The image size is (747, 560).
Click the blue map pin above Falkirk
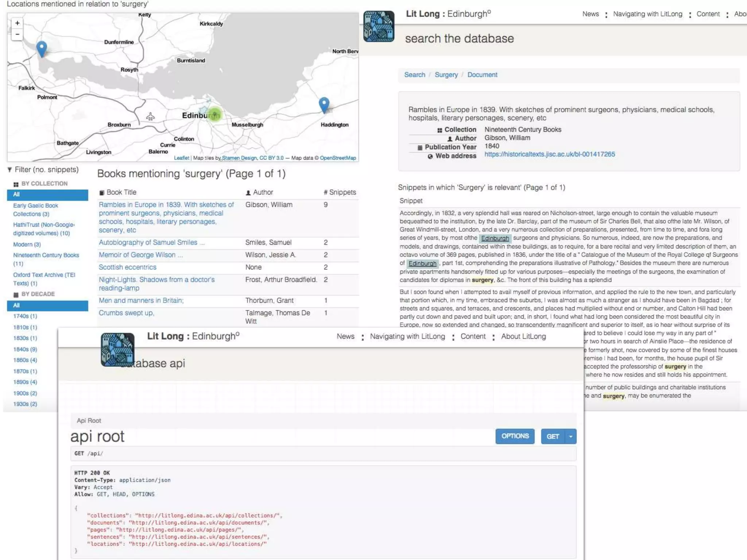coord(42,48)
